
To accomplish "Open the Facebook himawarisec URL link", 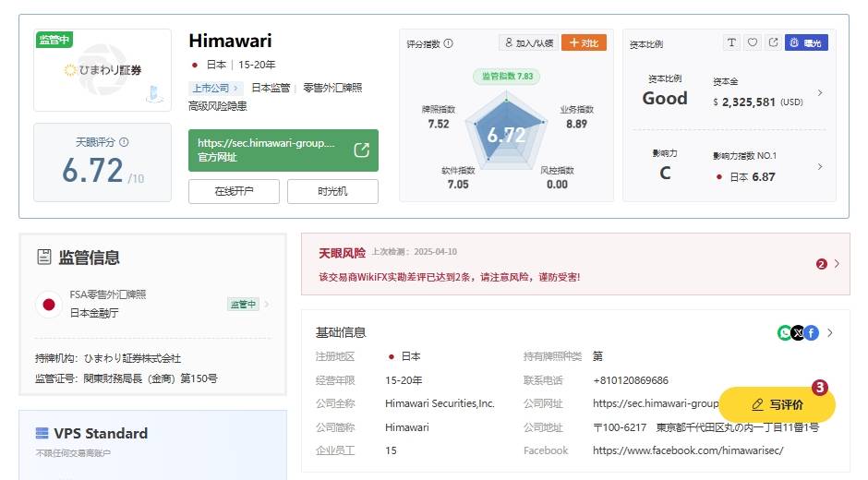I will [x=688, y=450].
